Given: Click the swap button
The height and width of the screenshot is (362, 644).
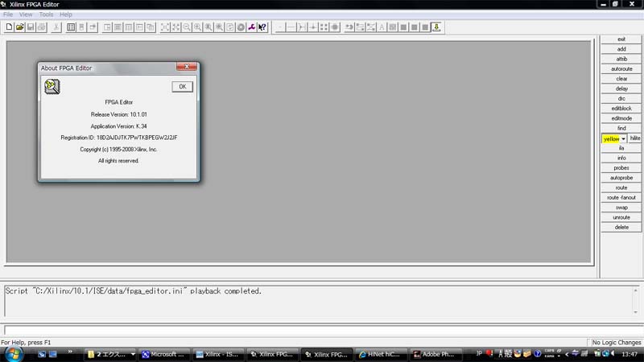Looking at the screenshot, I should point(621,208).
